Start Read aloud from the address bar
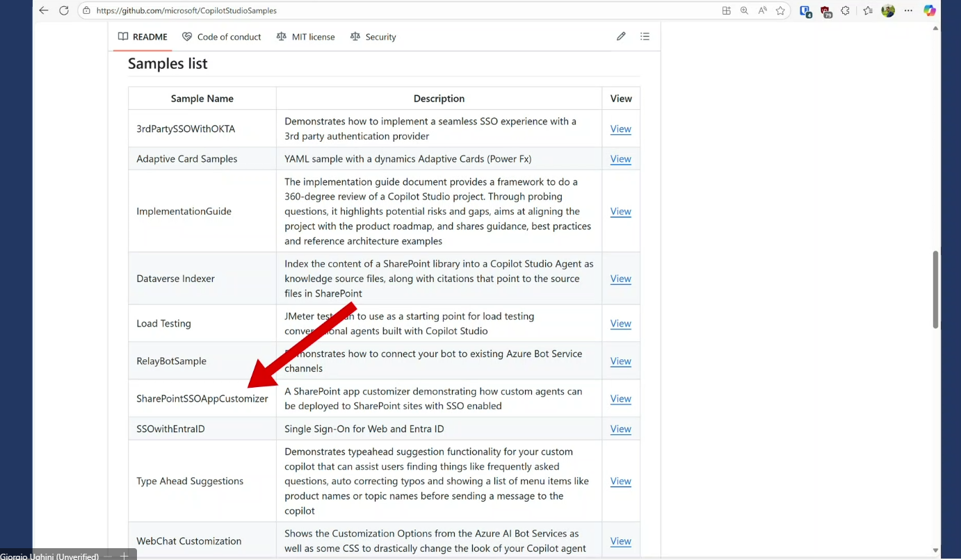The width and height of the screenshot is (961, 560). click(x=763, y=10)
